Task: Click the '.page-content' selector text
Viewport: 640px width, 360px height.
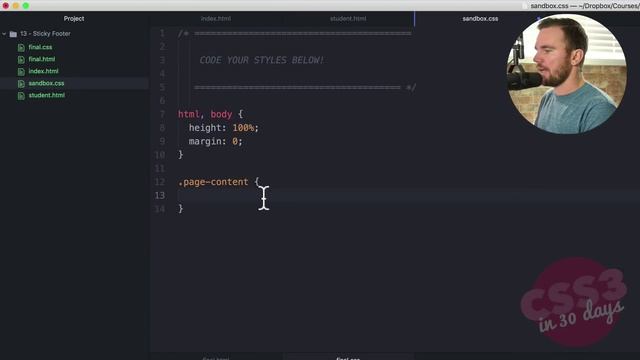Action: pyautogui.click(x=213, y=182)
